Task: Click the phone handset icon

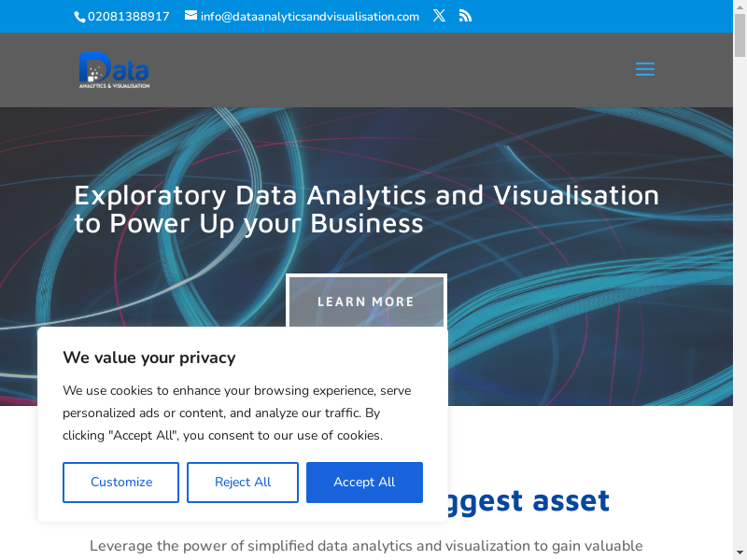Action: (x=79, y=16)
